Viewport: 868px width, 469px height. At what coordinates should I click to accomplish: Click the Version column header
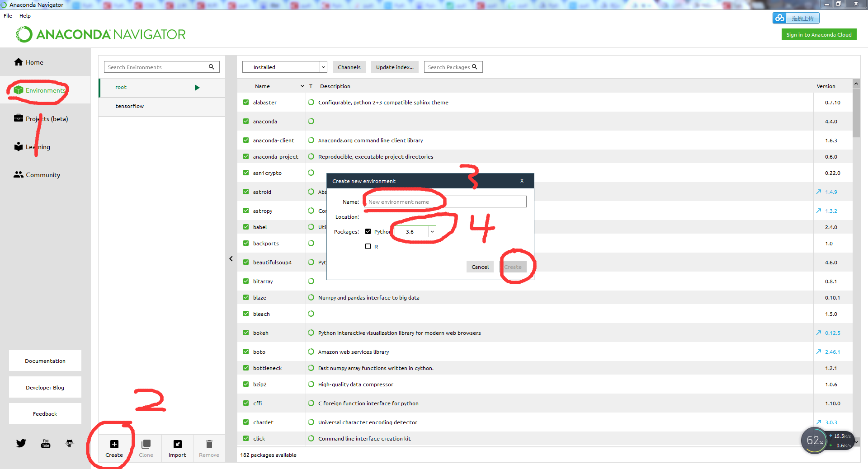tap(826, 86)
